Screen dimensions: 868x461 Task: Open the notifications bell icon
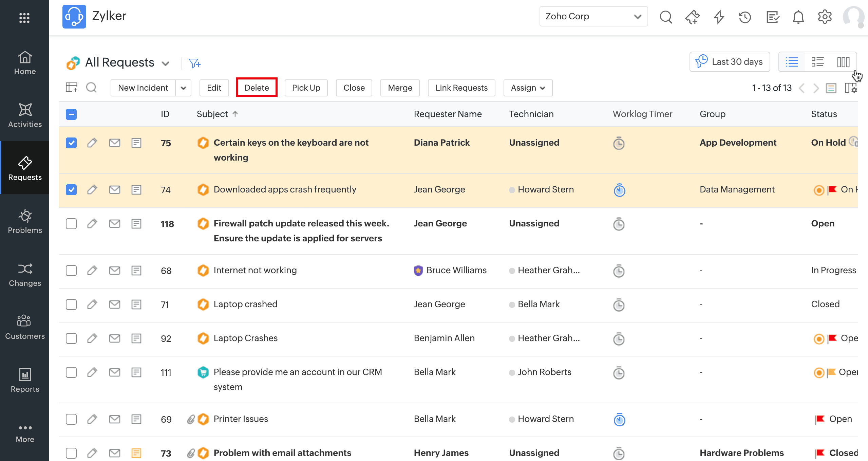coord(798,17)
